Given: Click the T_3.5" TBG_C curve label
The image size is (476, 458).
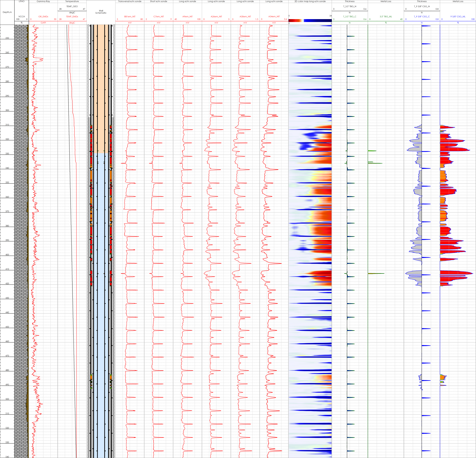Looking at the screenshot, I should 350,17.
